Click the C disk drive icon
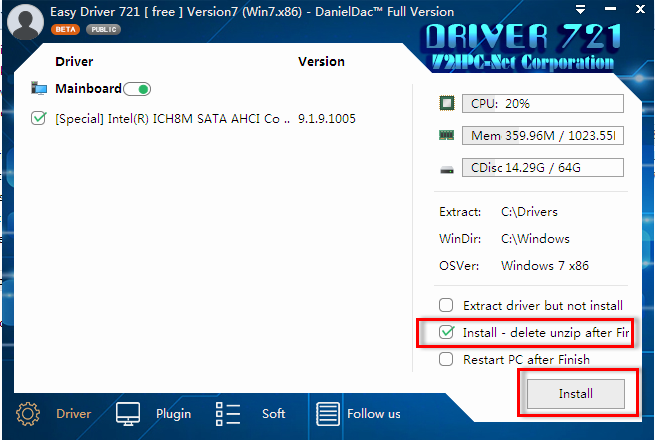The width and height of the screenshot is (655, 440). point(447,170)
